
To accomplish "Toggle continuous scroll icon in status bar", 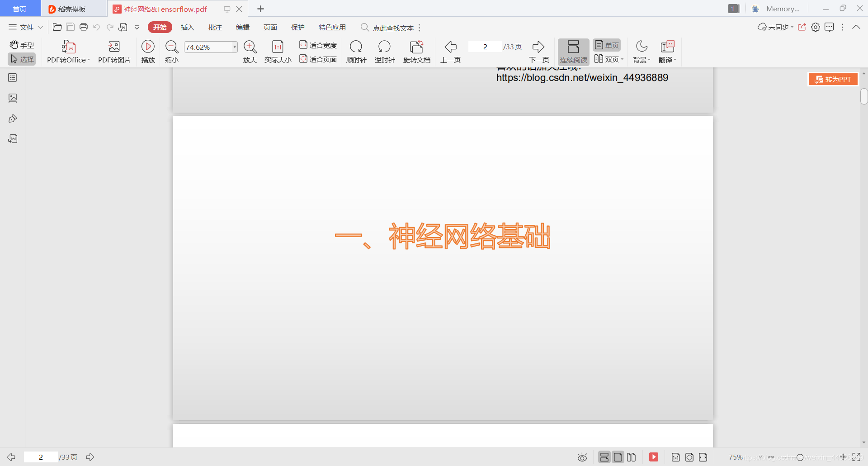I will tap(604, 457).
